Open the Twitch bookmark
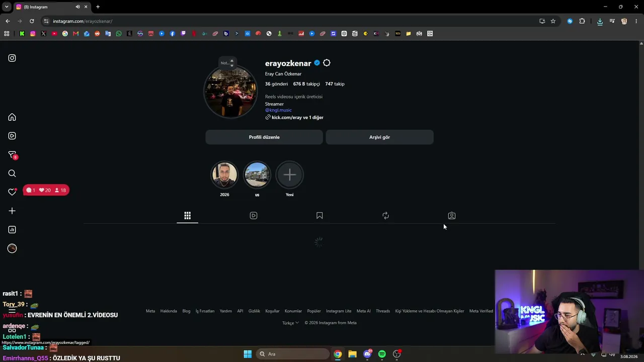 click(x=183, y=34)
